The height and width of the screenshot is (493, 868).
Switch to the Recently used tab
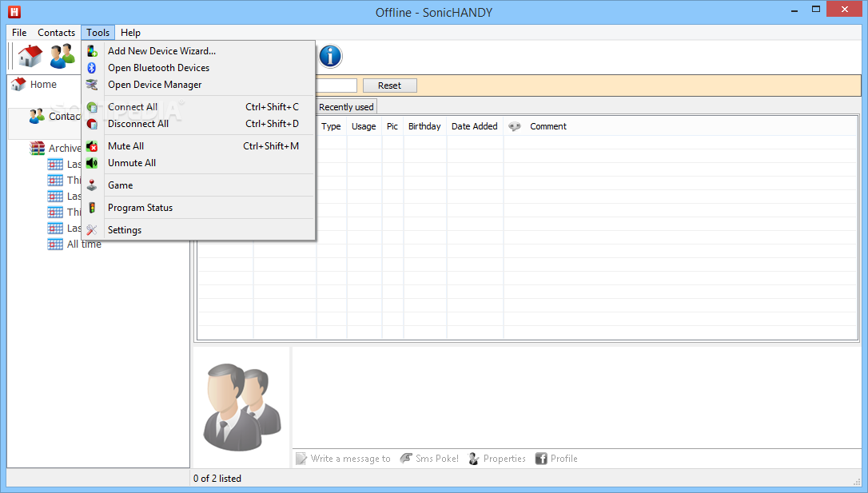(346, 107)
